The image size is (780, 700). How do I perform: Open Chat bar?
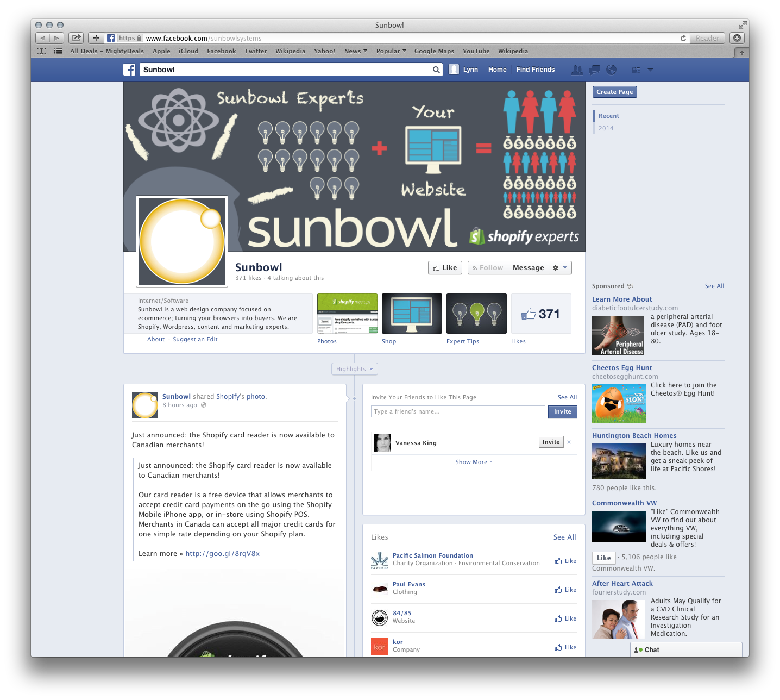pos(686,649)
